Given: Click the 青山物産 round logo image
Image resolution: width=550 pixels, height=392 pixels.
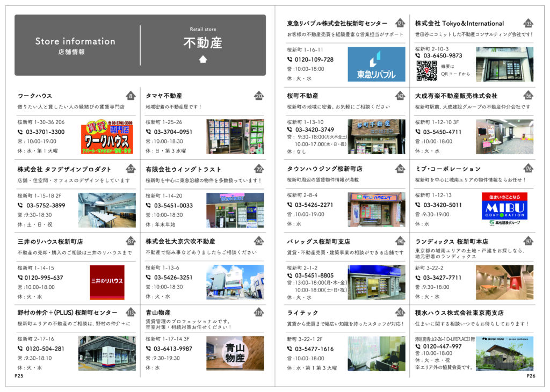Looking at the screenshot, I should click(235, 353).
